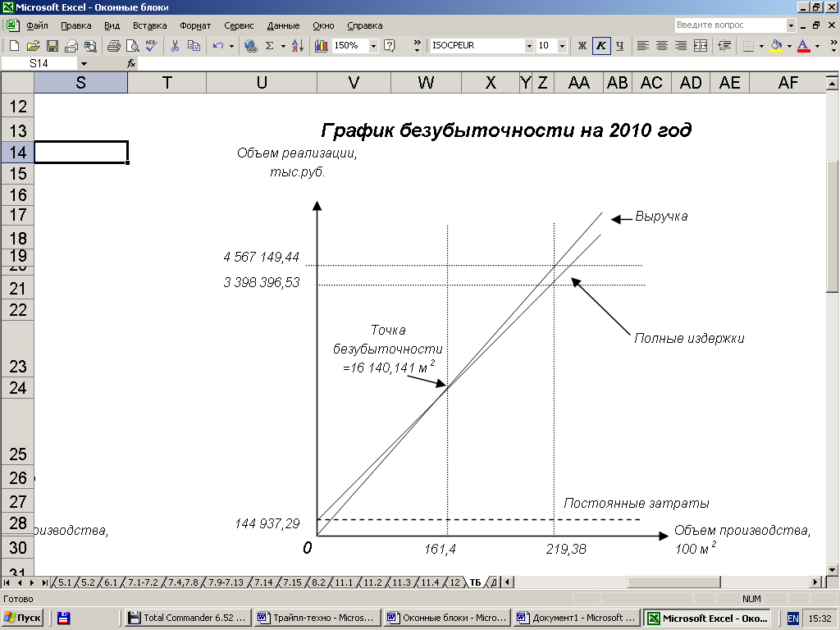The image size is (840, 630).
Task: Sort ascending with the A-Я icon
Action: pos(298,46)
